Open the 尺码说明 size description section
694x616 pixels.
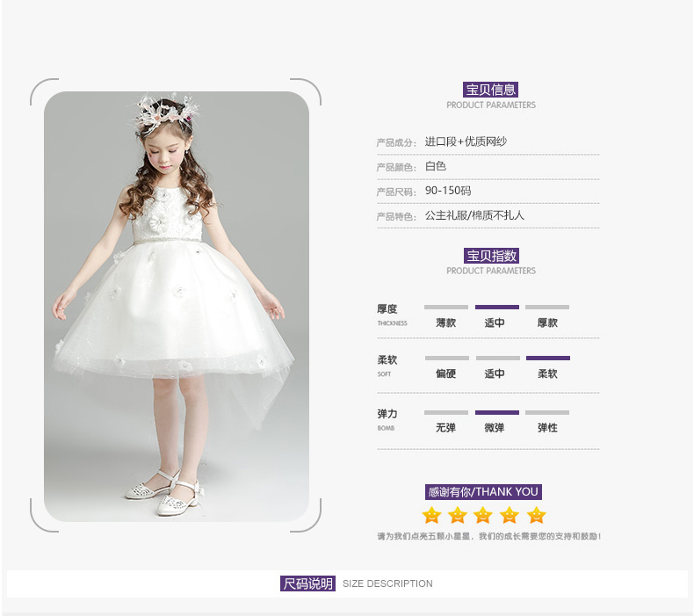click(x=308, y=583)
